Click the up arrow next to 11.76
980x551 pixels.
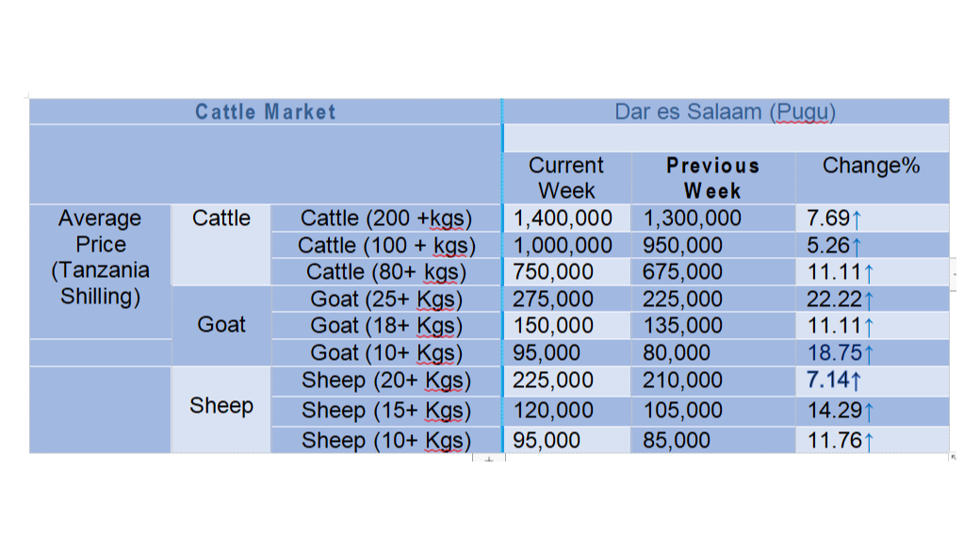pos(869,442)
